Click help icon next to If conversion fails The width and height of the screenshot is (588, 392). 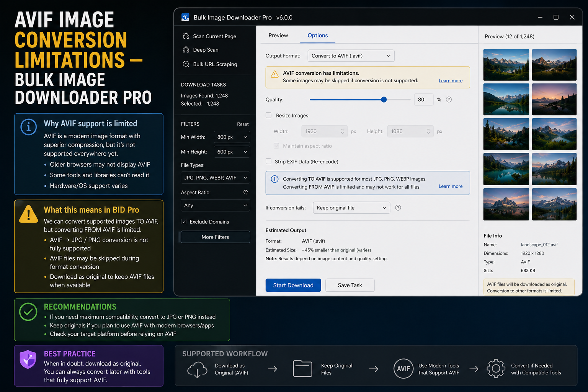coord(398,207)
